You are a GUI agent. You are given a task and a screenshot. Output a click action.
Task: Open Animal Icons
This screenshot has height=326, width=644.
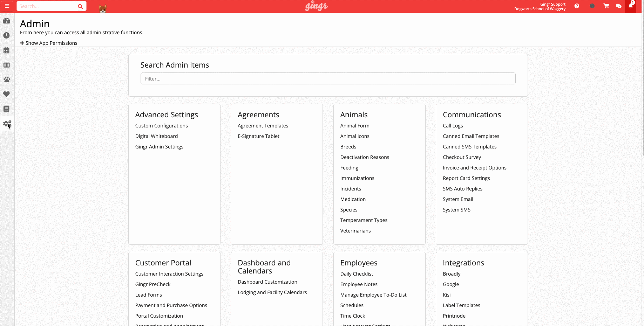point(355,136)
